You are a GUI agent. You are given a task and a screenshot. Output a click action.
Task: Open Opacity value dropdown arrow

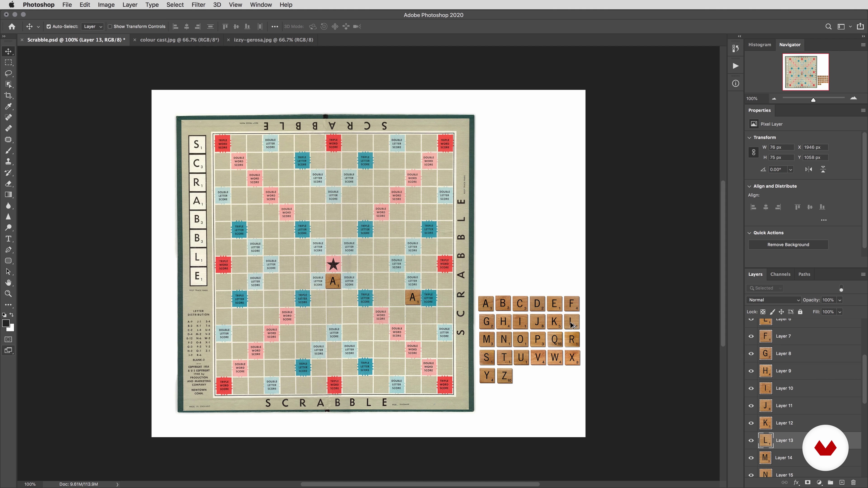click(x=840, y=300)
